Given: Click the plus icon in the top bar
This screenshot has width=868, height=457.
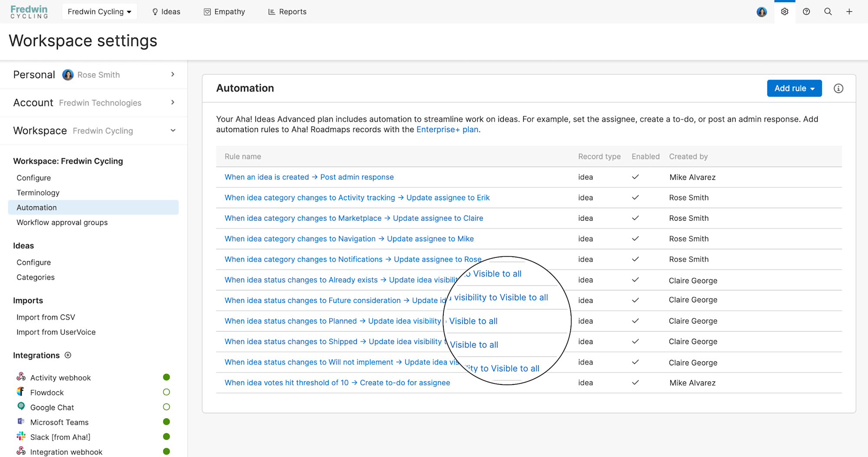Looking at the screenshot, I should (x=849, y=11).
